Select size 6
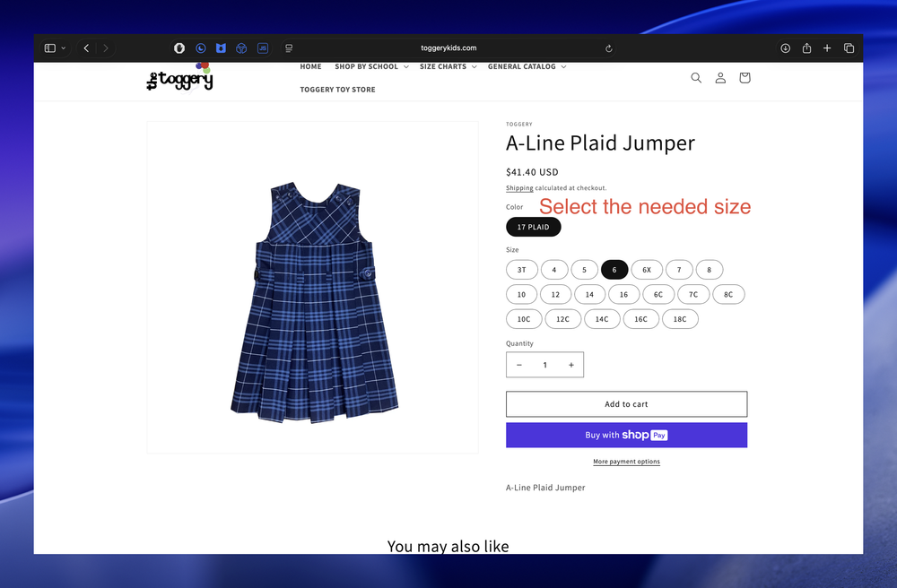The height and width of the screenshot is (588, 897). [614, 270]
